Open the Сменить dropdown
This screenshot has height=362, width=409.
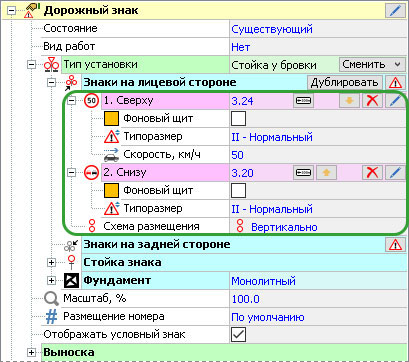372,64
